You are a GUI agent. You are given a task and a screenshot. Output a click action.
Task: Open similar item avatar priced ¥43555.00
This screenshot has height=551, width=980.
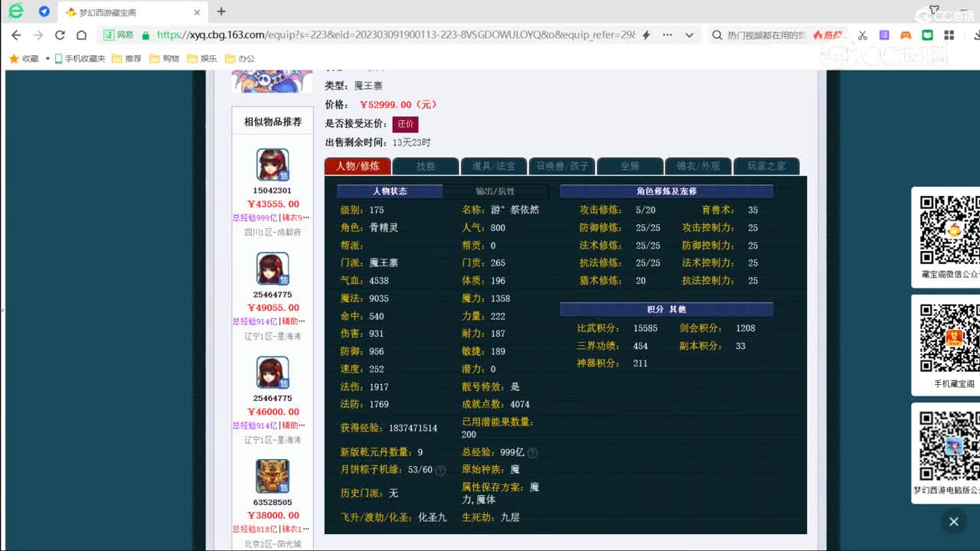click(273, 165)
